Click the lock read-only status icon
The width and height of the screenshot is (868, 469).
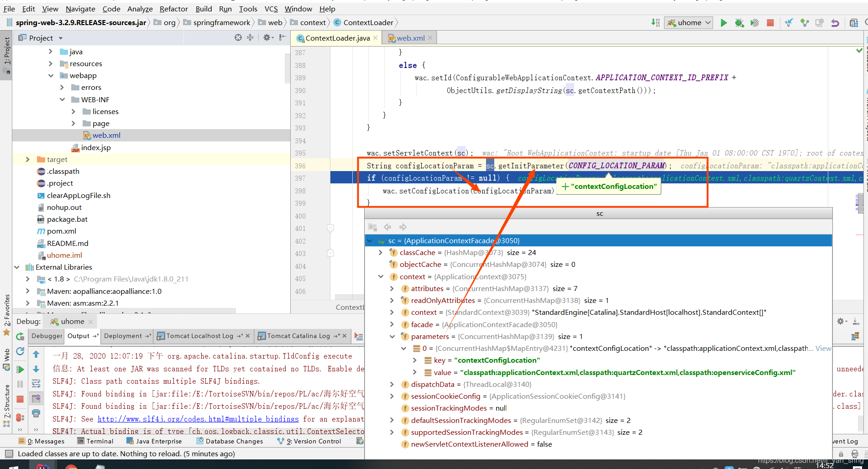click(841, 454)
